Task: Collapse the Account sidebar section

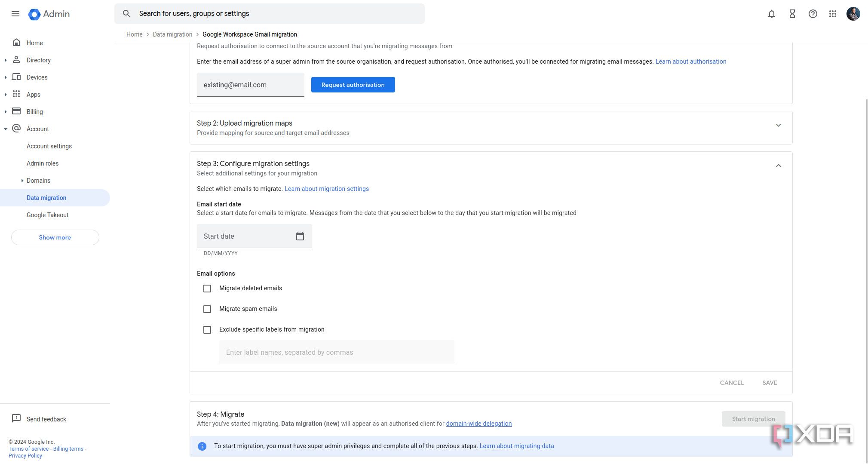Action: [6, 129]
